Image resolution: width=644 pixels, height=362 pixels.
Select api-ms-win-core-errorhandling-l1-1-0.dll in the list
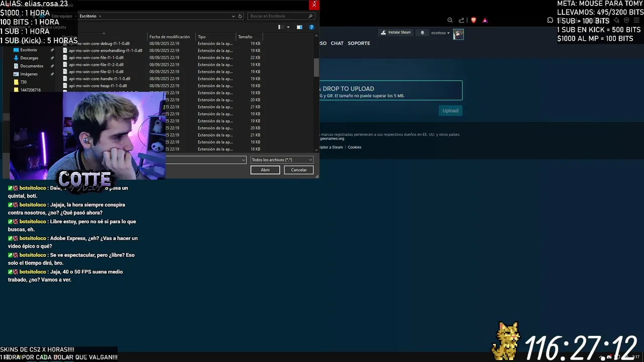(105, 51)
